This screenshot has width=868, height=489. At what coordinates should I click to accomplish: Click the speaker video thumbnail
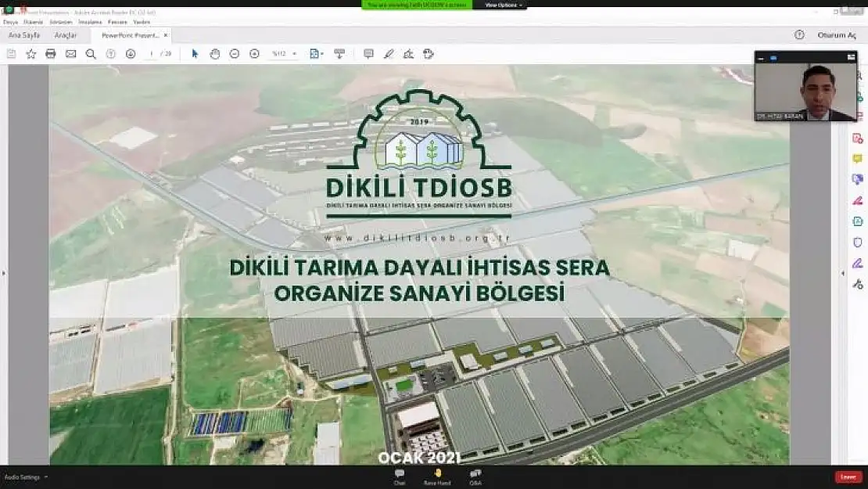pos(805,91)
